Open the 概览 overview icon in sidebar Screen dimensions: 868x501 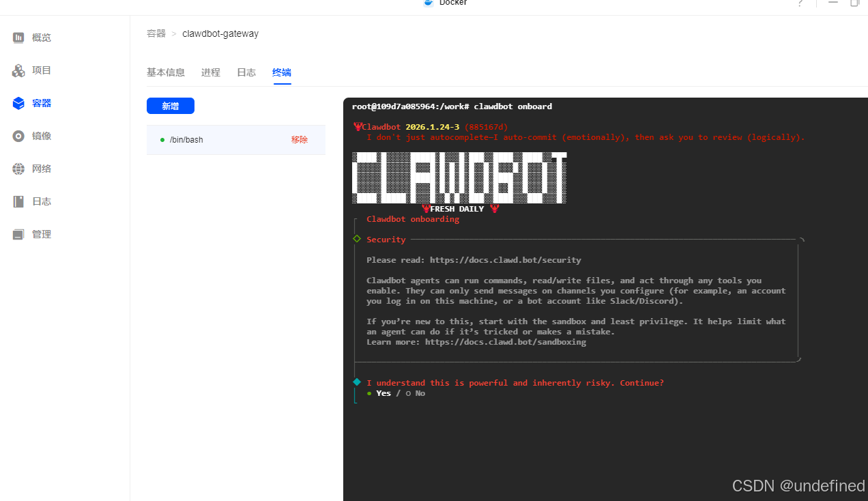click(x=18, y=38)
